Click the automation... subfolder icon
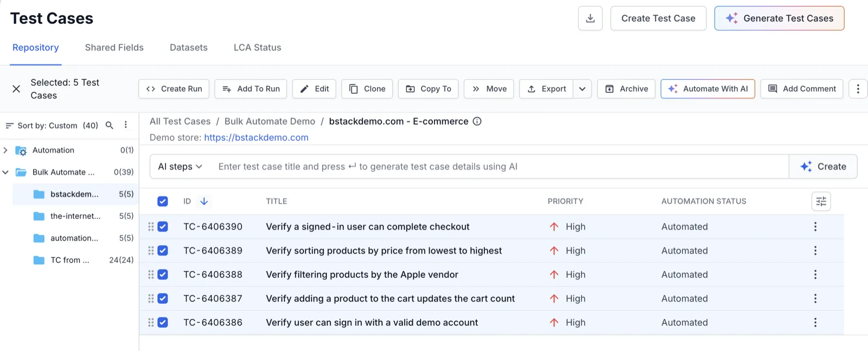 click(39, 238)
